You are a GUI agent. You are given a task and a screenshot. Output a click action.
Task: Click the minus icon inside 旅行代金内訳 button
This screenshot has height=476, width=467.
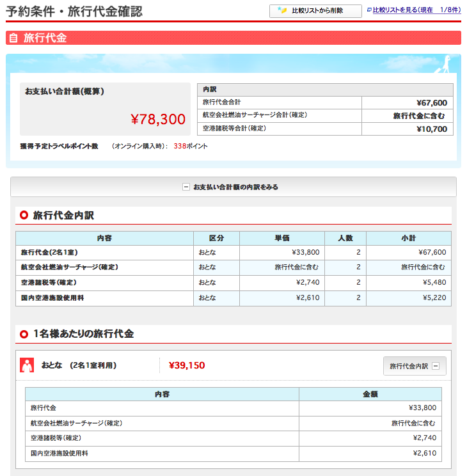click(436, 366)
